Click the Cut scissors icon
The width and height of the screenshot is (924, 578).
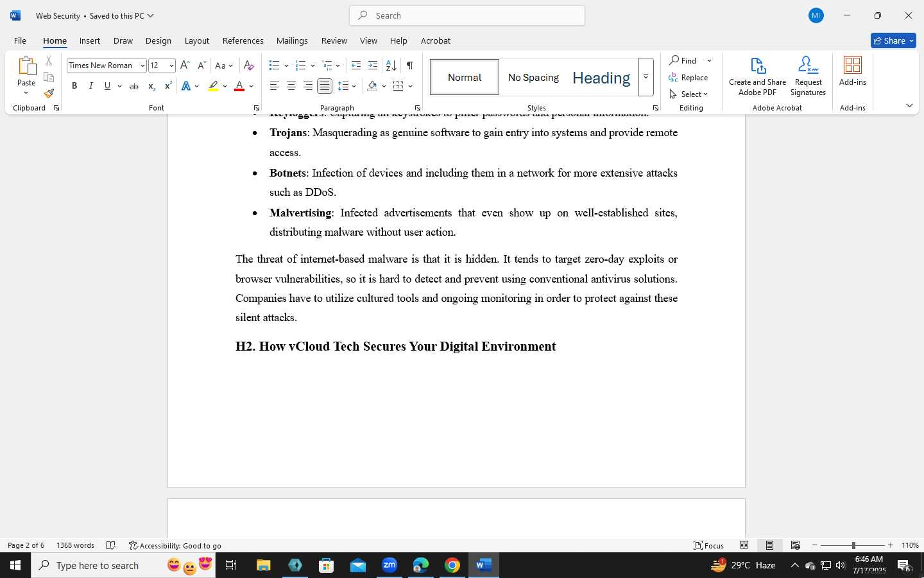point(49,61)
